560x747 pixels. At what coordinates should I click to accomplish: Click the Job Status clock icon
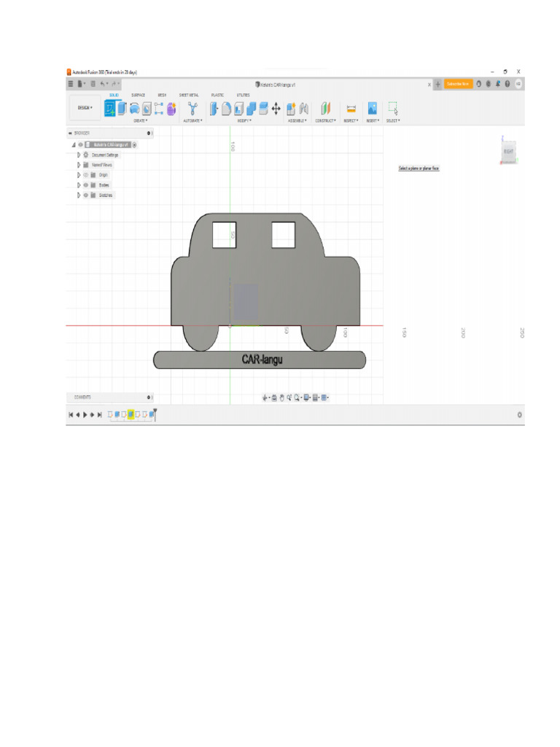[489, 84]
